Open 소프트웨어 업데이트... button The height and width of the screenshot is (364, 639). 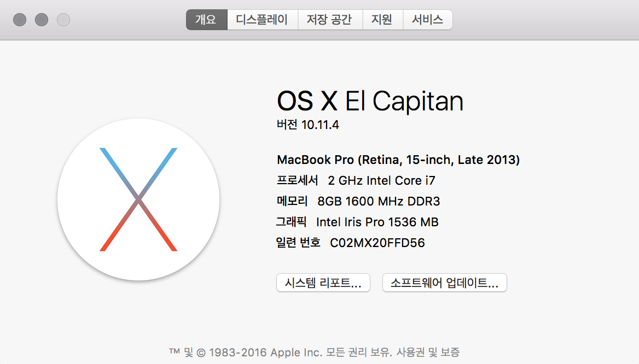[444, 283]
